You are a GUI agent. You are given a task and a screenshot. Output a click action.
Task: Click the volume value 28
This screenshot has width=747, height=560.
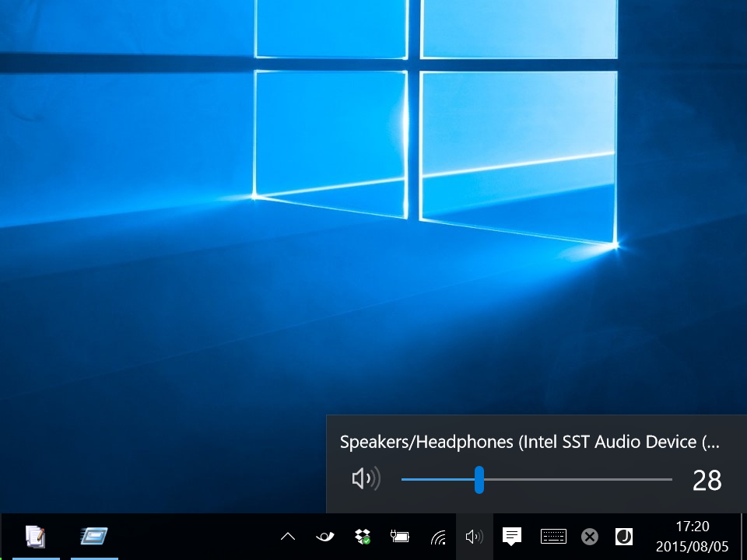[707, 480]
